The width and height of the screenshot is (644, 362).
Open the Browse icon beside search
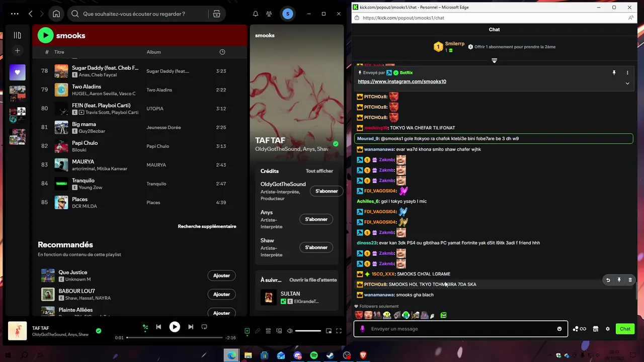[217, 14]
